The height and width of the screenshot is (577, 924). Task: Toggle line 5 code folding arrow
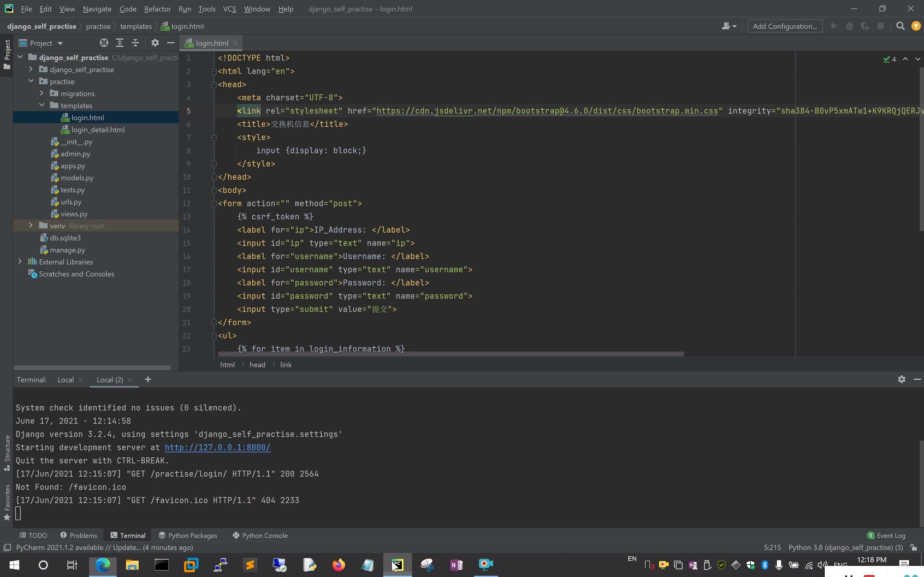[212, 110]
